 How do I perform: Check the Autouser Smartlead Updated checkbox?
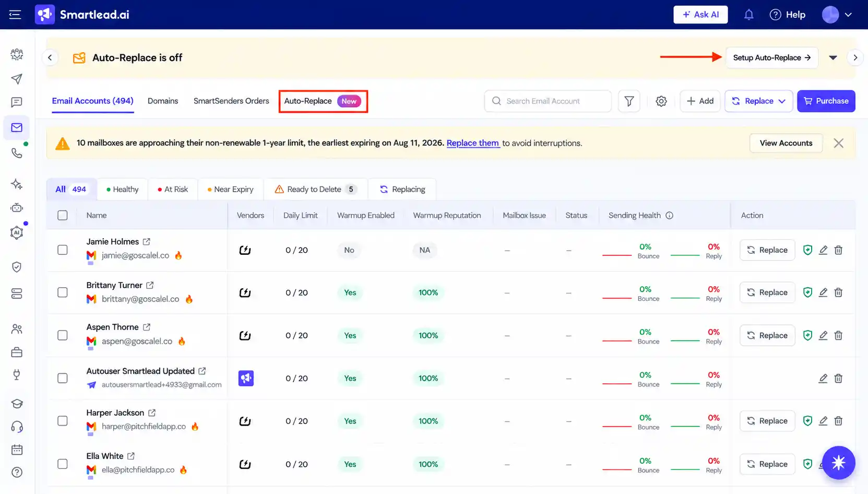click(63, 378)
